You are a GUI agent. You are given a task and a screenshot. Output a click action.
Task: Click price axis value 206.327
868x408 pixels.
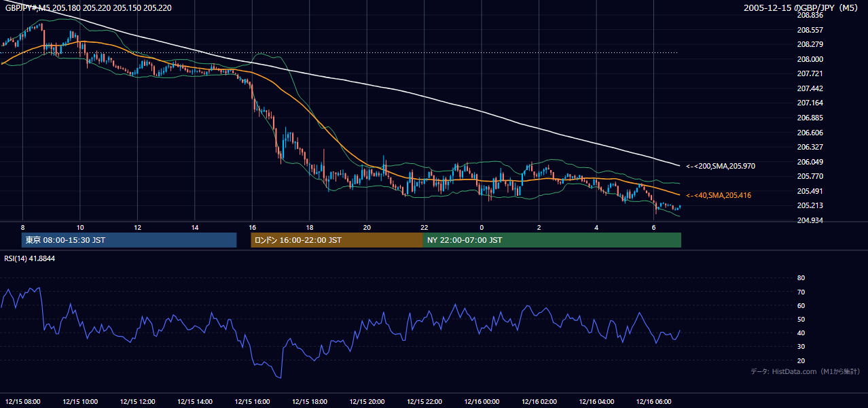[x=810, y=147]
